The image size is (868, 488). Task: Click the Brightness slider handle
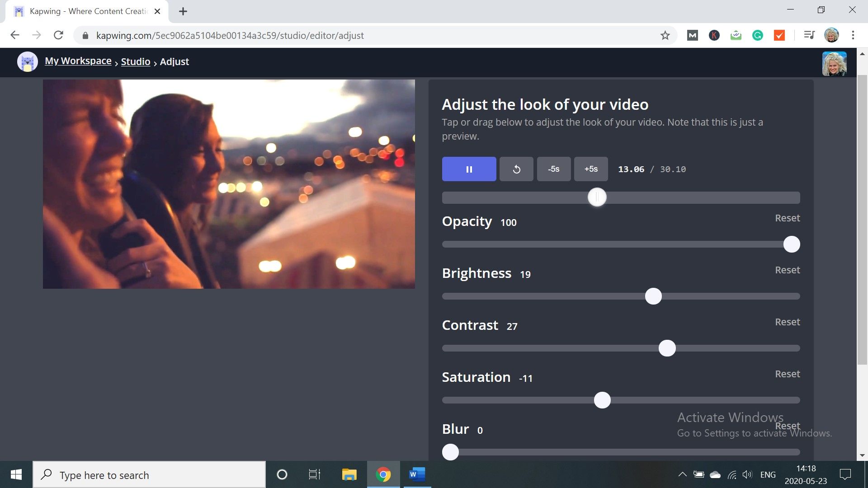(653, 296)
